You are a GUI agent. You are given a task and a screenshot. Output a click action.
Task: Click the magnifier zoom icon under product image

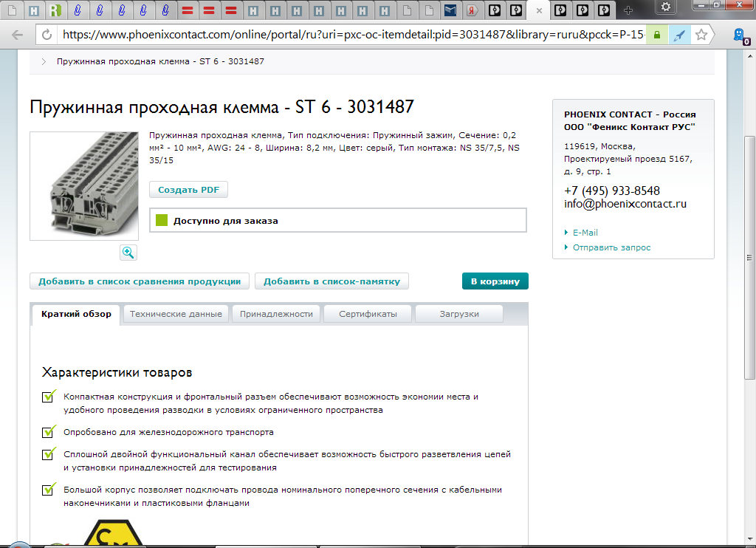[x=128, y=253]
